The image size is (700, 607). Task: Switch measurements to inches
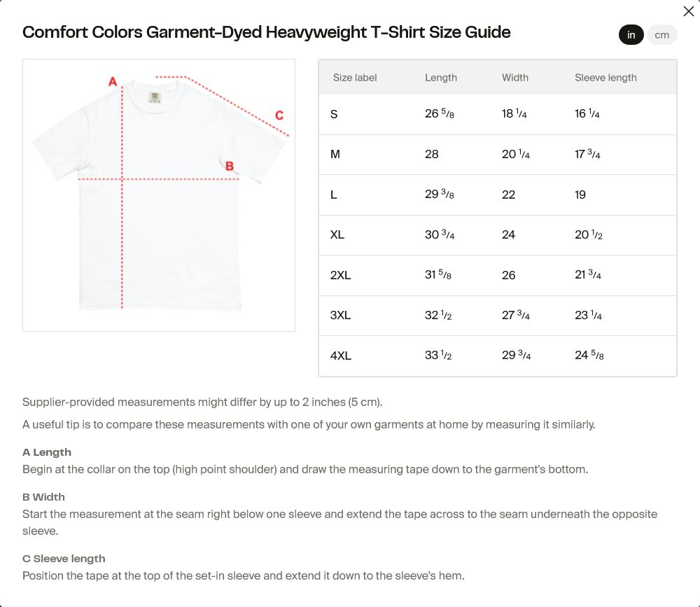631,35
